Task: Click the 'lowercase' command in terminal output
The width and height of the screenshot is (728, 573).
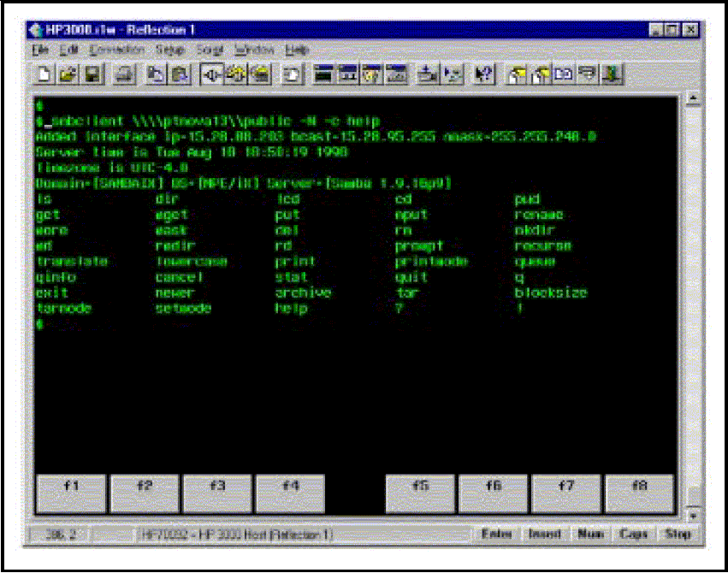Action: 192,262
